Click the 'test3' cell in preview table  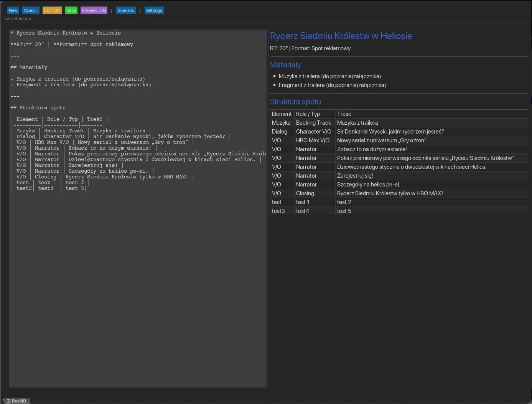[282, 211]
